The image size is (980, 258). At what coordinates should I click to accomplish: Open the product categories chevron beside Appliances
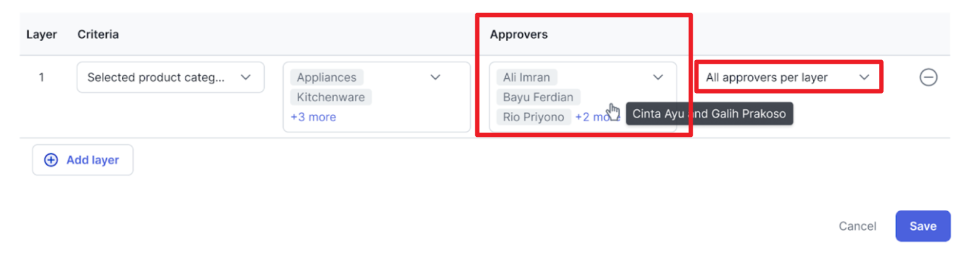click(435, 77)
